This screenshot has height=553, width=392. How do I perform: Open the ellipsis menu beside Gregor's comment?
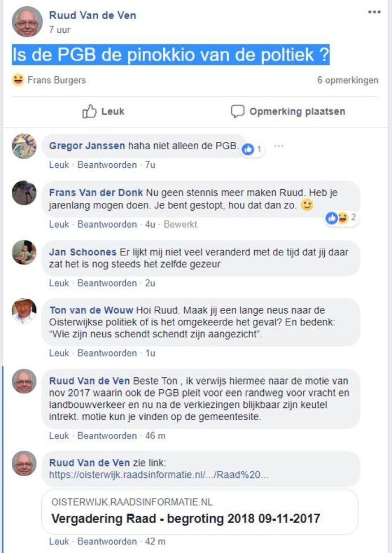278,146
